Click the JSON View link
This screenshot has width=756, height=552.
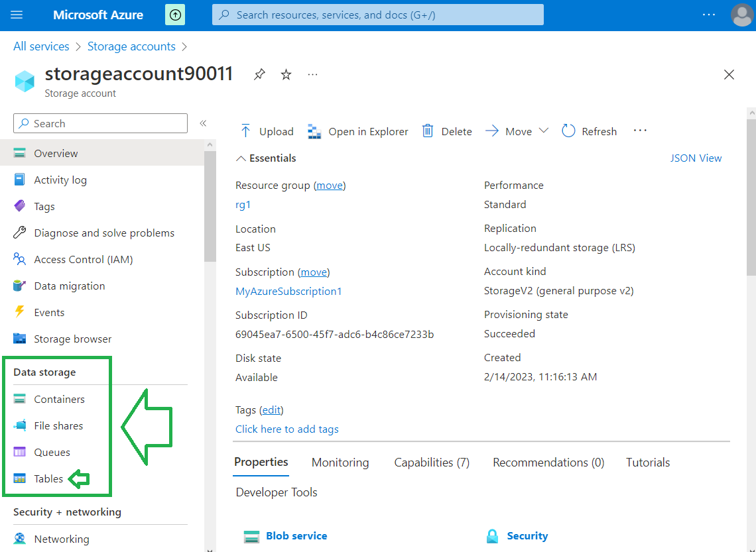coord(696,158)
